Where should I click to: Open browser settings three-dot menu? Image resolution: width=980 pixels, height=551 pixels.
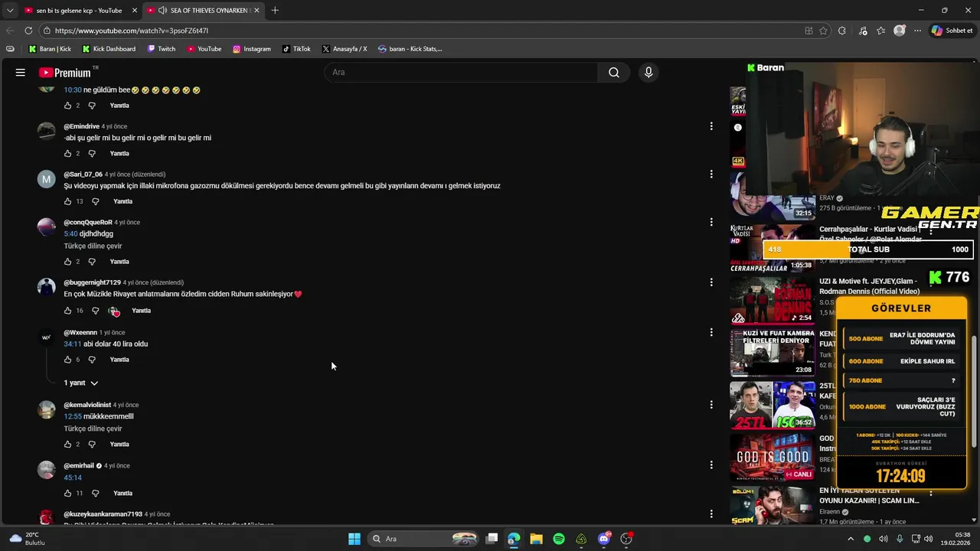click(x=917, y=31)
